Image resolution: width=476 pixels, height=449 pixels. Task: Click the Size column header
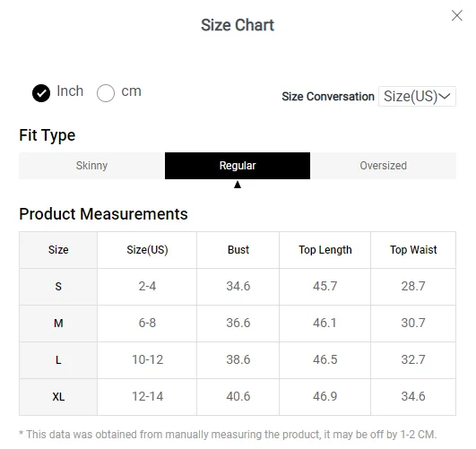point(58,250)
